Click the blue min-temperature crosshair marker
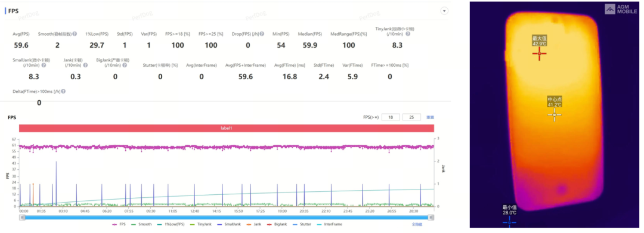The height and width of the screenshot is (233, 644). [509, 222]
